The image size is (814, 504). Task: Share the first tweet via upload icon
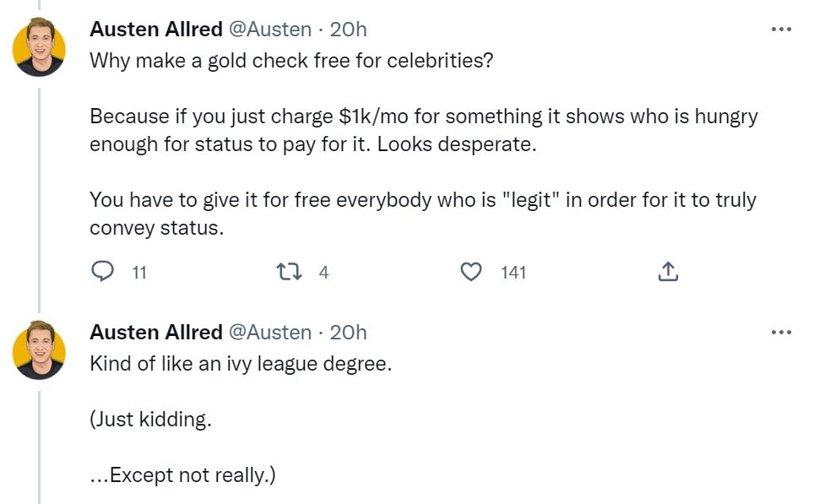pyautogui.click(x=667, y=272)
